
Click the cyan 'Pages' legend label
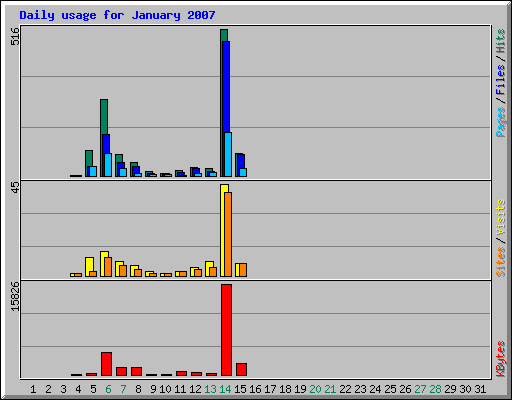pos(500,122)
